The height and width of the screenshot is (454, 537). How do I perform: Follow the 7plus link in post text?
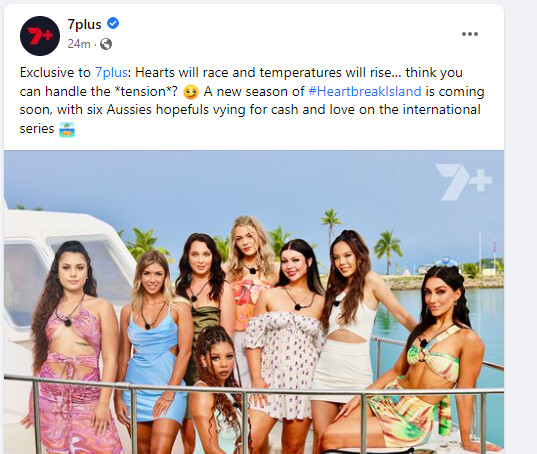click(x=111, y=73)
